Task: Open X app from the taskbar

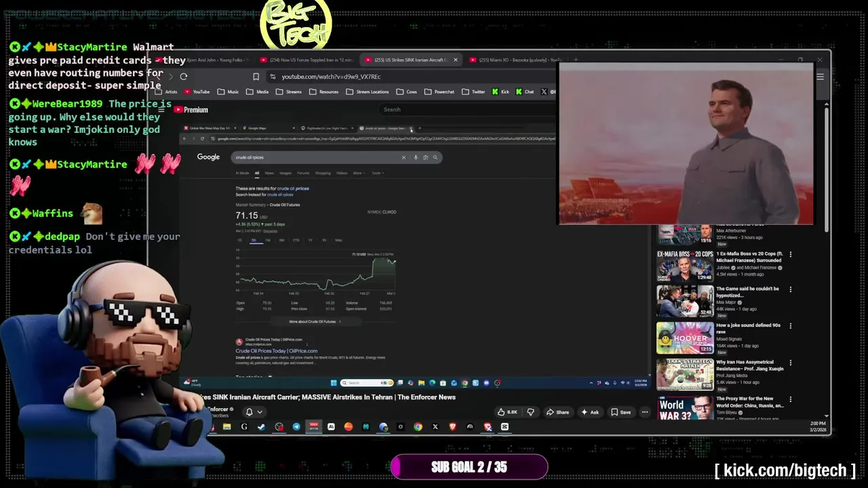Action: 435,427
